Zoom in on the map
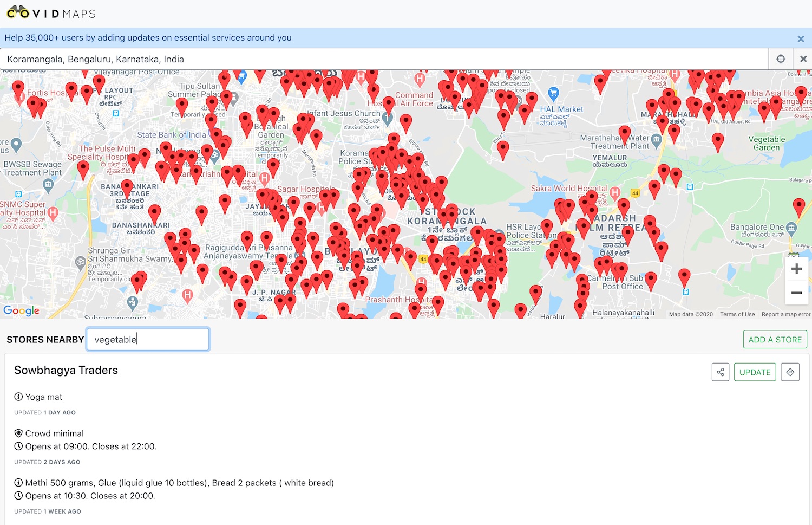The width and height of the screenshot is (812, 525). point(796,269)
